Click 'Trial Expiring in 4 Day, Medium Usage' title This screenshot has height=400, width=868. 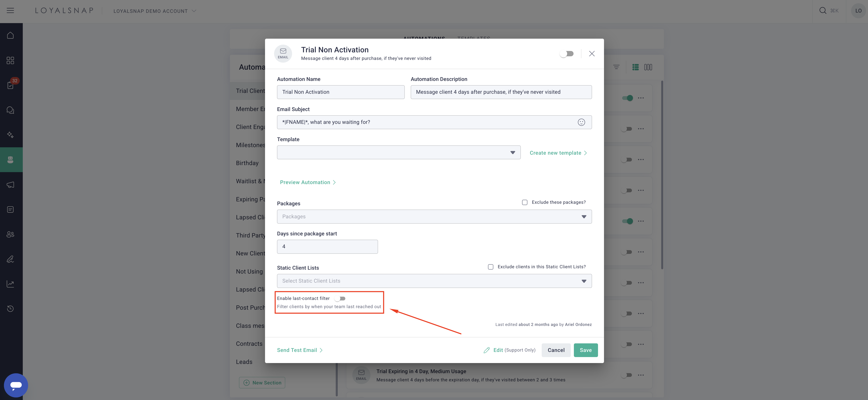pyautogui.click(x=421, y=371)
